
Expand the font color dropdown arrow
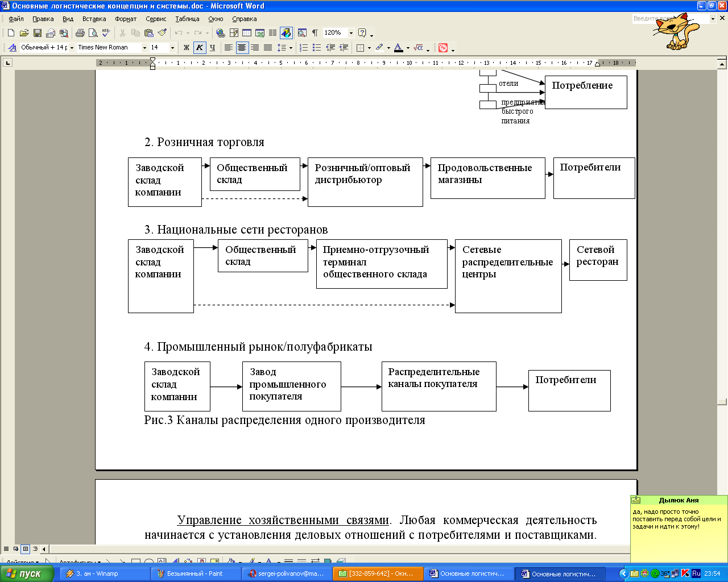point(408,48)
